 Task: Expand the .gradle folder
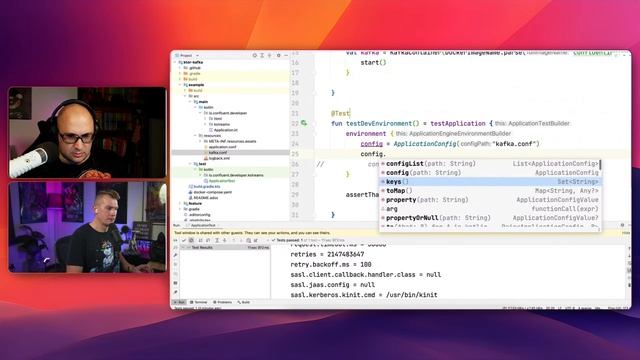(x=180, y=73)
